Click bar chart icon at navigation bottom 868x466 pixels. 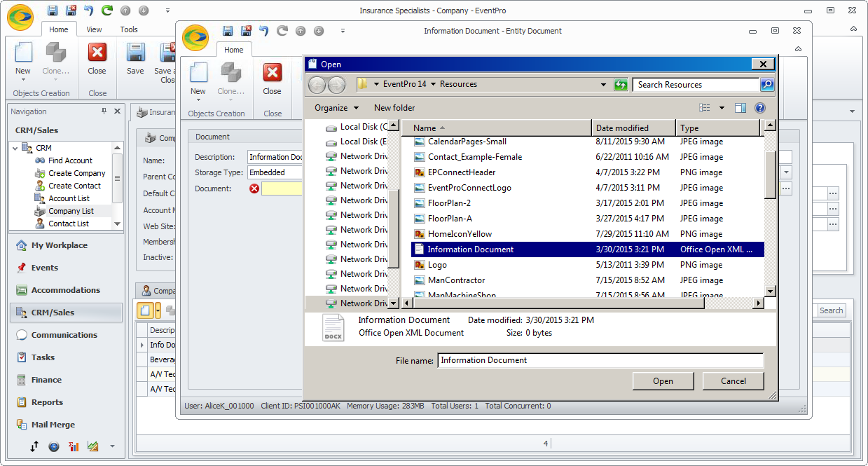(74, 446)
